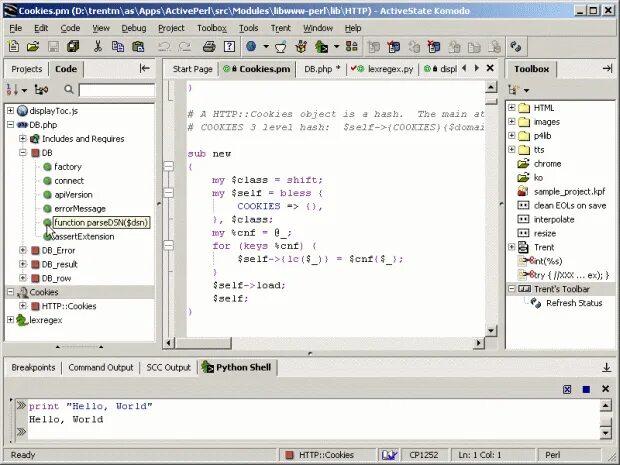The image size is (620, 465).
Task: Expand the displayToc.js tree node
Action: pos(11,111)
